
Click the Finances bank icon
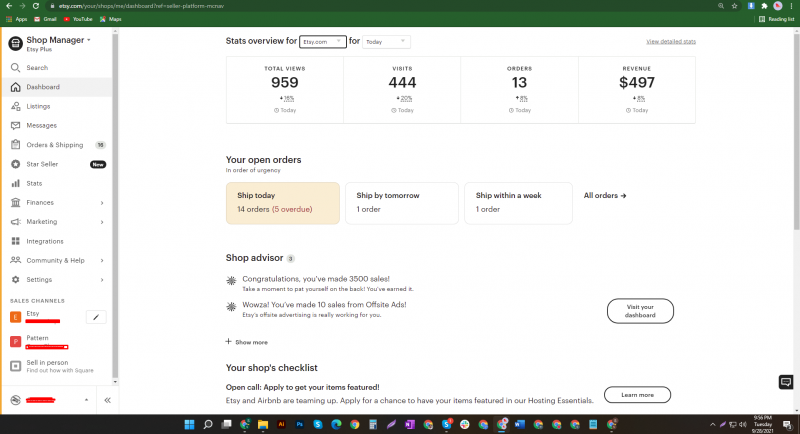[x=16, y=202]
